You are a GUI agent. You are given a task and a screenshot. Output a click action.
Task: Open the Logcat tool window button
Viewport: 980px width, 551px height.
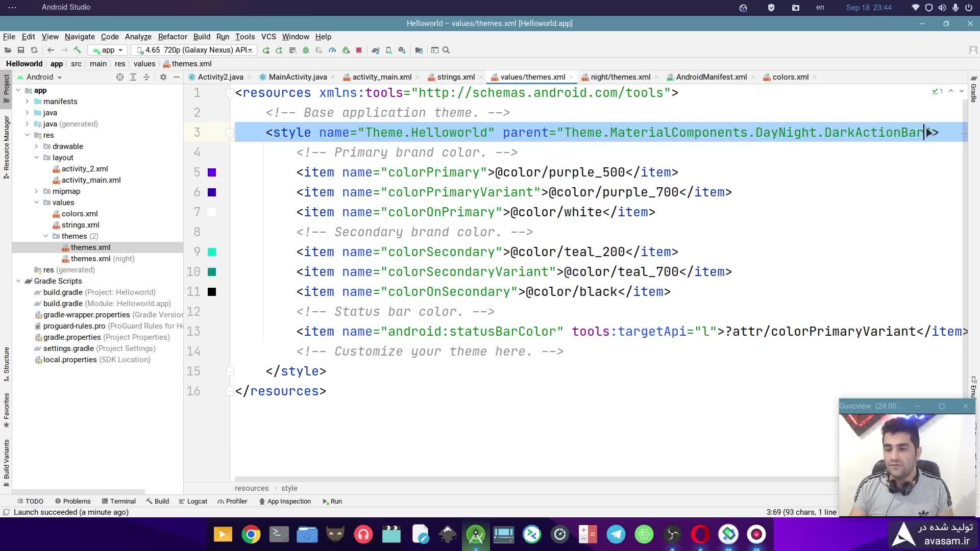coord(193,502)
